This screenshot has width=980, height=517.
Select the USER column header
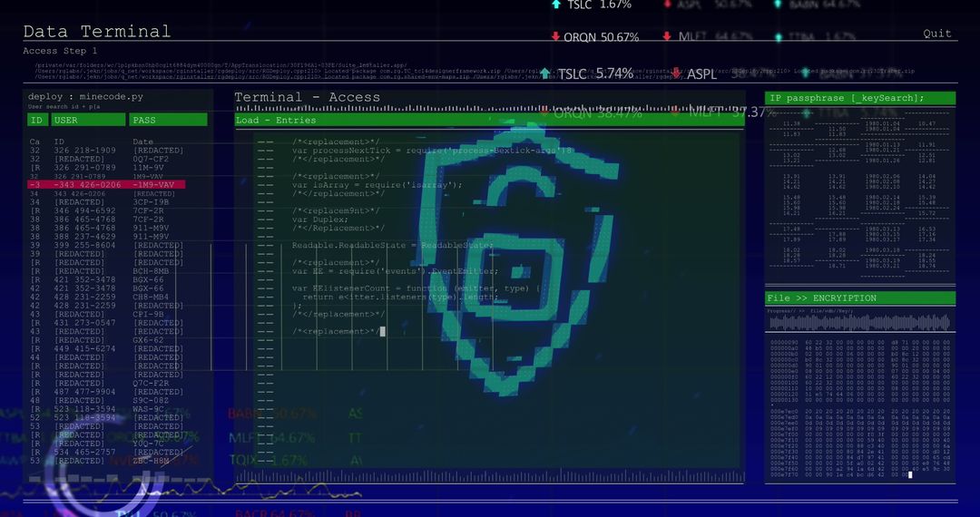(x=88, y=120)
